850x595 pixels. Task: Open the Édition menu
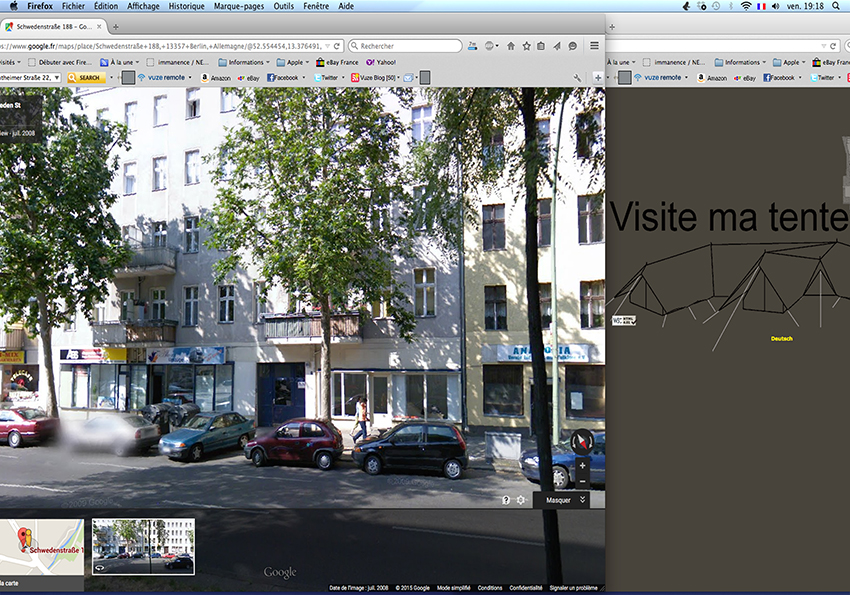point(106,6)
